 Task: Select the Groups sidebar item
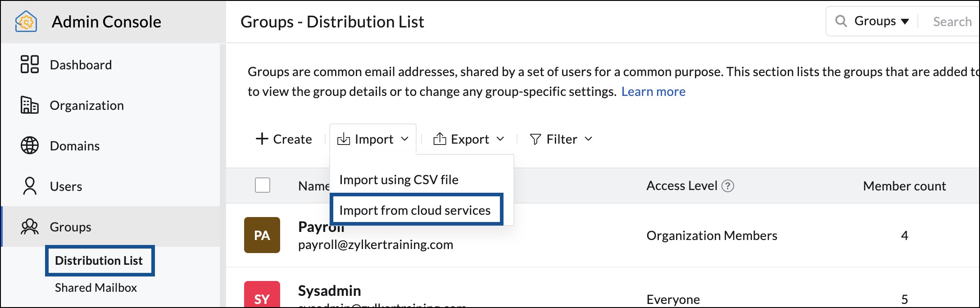coord(110,226)
